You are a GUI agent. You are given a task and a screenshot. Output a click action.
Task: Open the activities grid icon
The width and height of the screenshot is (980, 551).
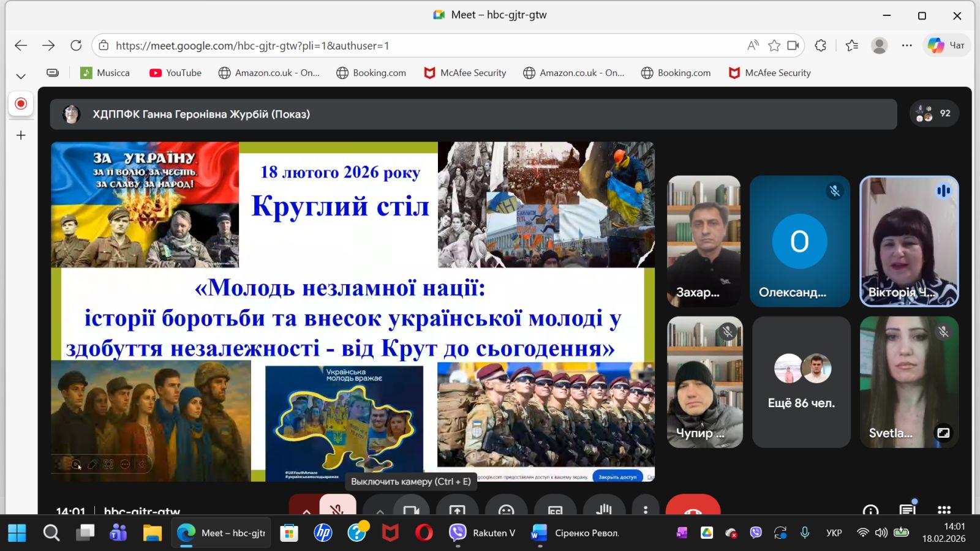point(944,510)
